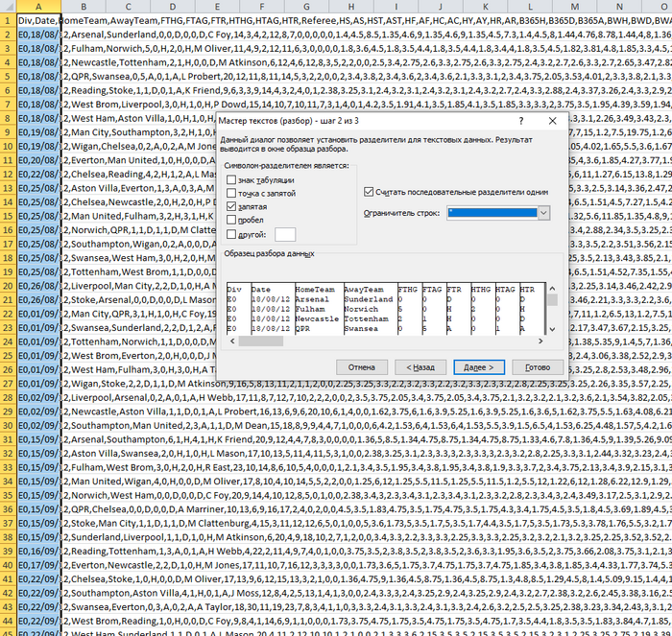The image size is (672, 636).
Task: Click the 'Далее >' button
Action: [479, 367]
